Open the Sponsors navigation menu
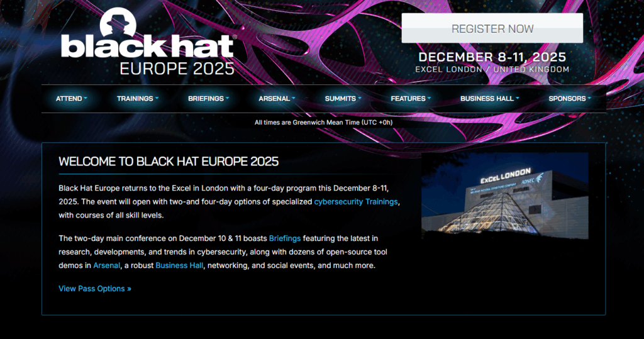Viewport: 644px width, 339px height. click(570, 99)
